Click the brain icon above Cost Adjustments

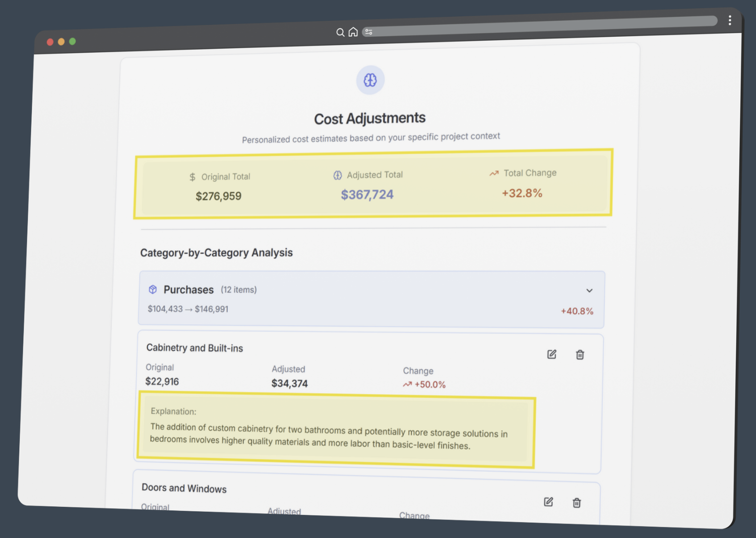coord(370,80)
